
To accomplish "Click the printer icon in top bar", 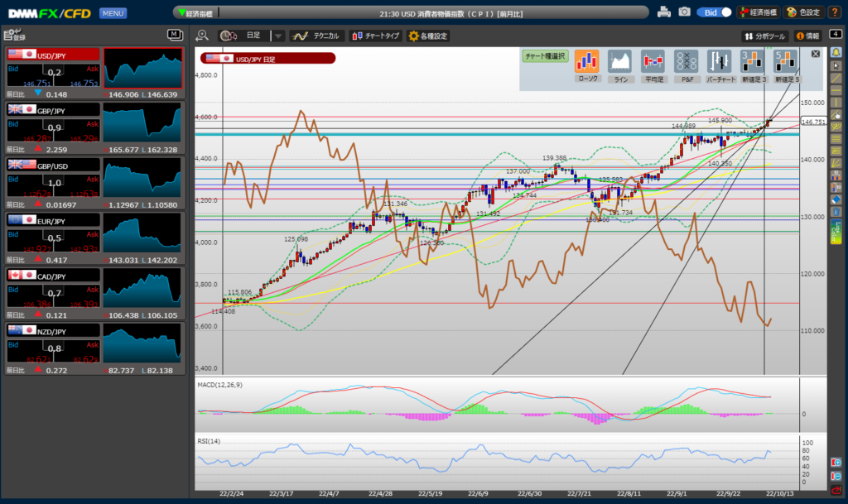I will click(x=663, y=12).
